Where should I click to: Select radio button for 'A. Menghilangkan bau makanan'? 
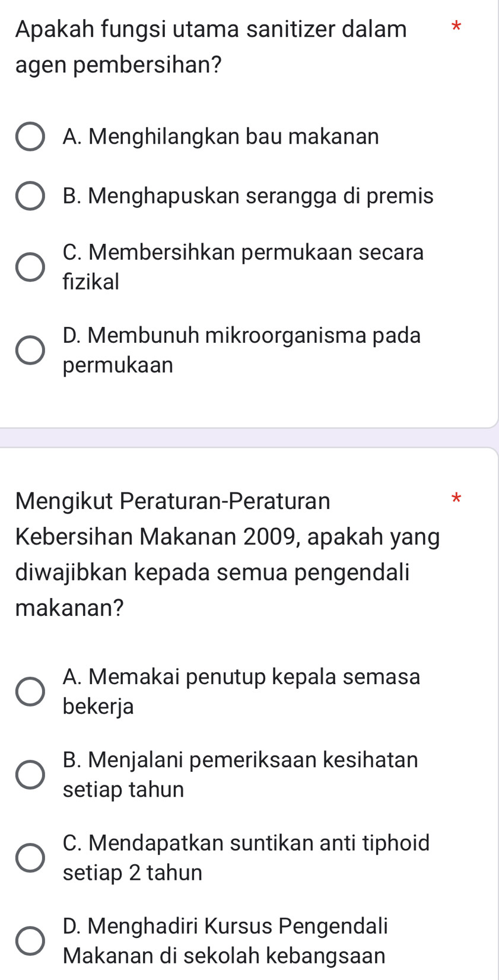[30, 137]
